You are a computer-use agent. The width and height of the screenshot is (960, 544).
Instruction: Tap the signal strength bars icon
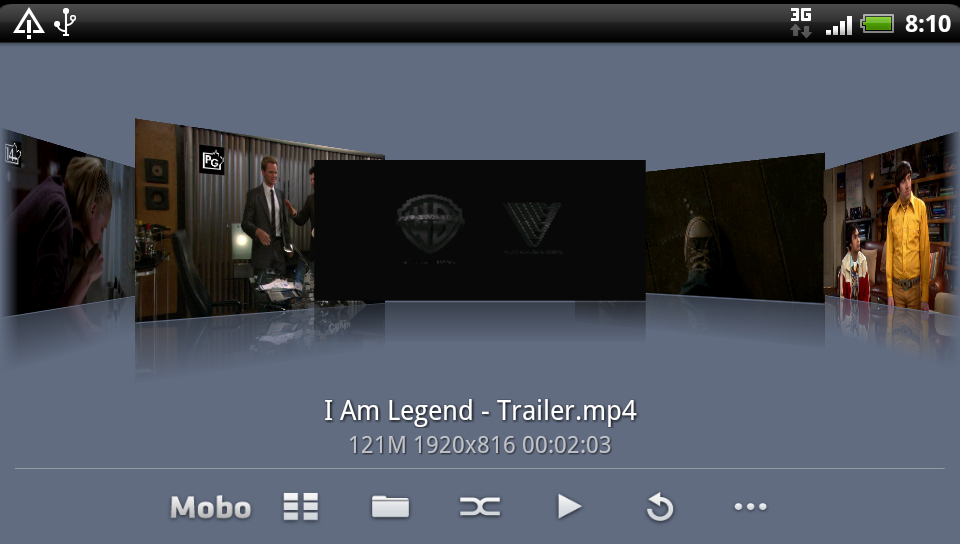838,22
